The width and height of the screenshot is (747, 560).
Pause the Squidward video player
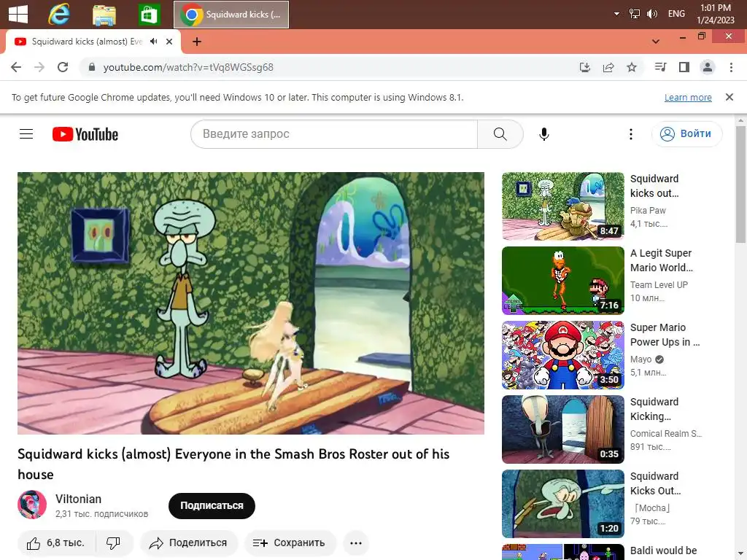[251, 303]
